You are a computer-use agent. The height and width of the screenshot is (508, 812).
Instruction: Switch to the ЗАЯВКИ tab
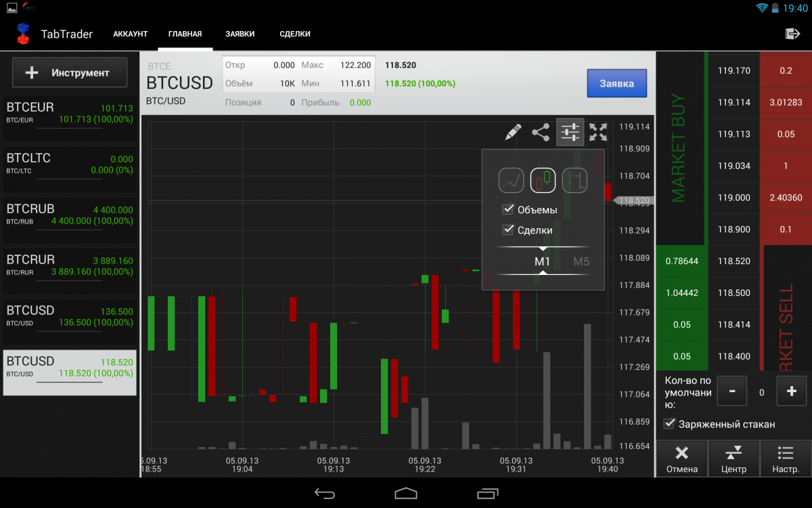click(240, 34)
